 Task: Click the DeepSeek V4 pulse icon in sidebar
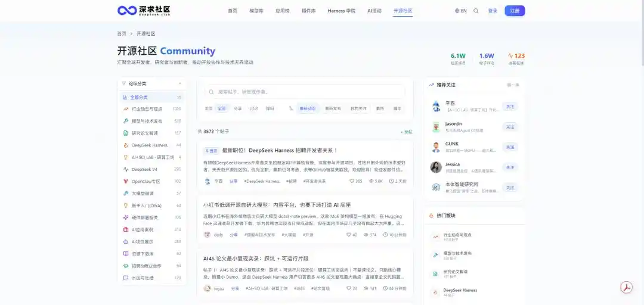[x=126, y=169]
